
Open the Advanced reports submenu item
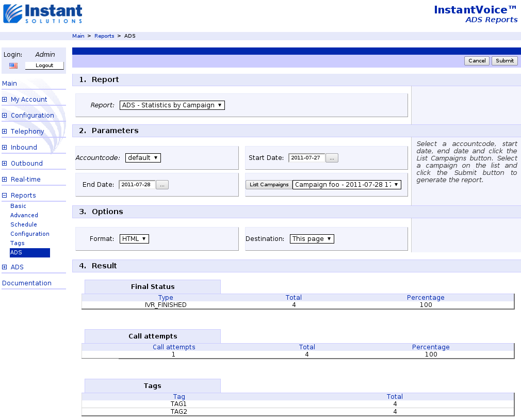tap(24, 215)
